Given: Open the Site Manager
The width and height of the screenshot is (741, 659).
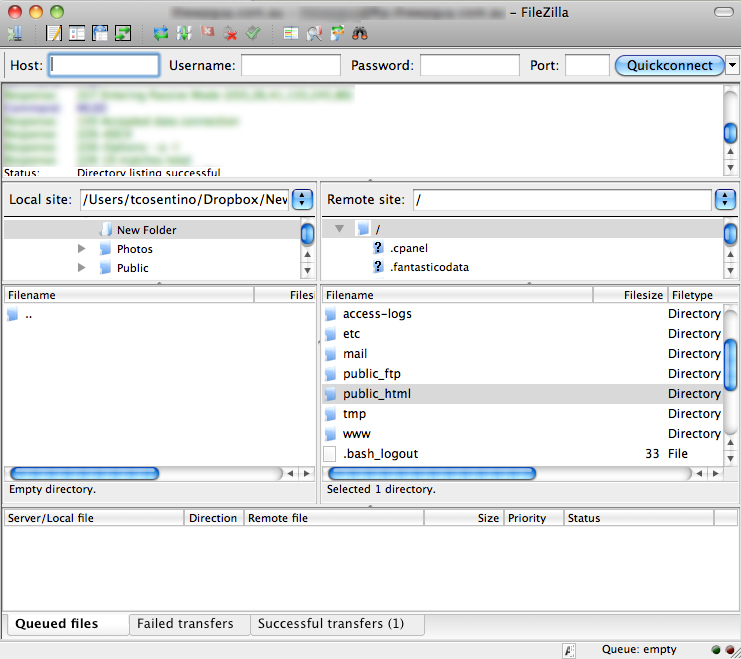Looking at the screenshot, I should (x=15, y=34).
